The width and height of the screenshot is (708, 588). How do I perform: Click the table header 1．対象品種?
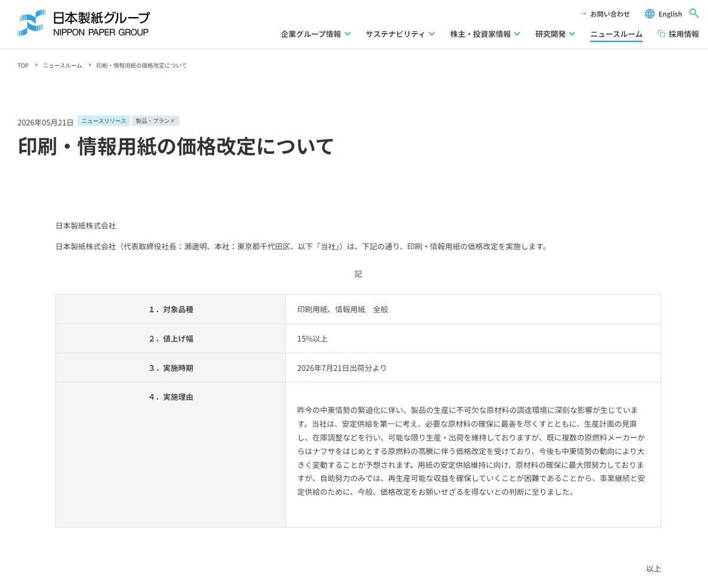[x=171, y=309]
